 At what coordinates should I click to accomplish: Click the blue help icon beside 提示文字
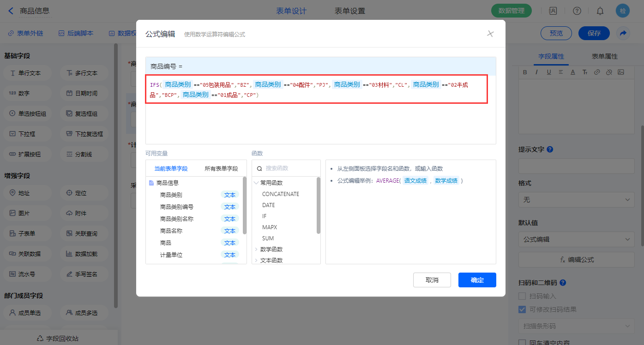point(550,149)
